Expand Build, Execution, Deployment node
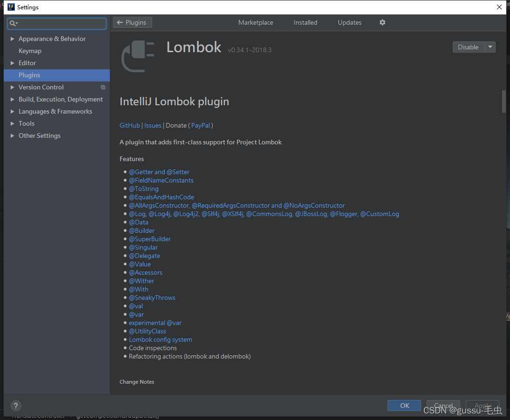The image size is (510, 420). [x=13, y=99]
